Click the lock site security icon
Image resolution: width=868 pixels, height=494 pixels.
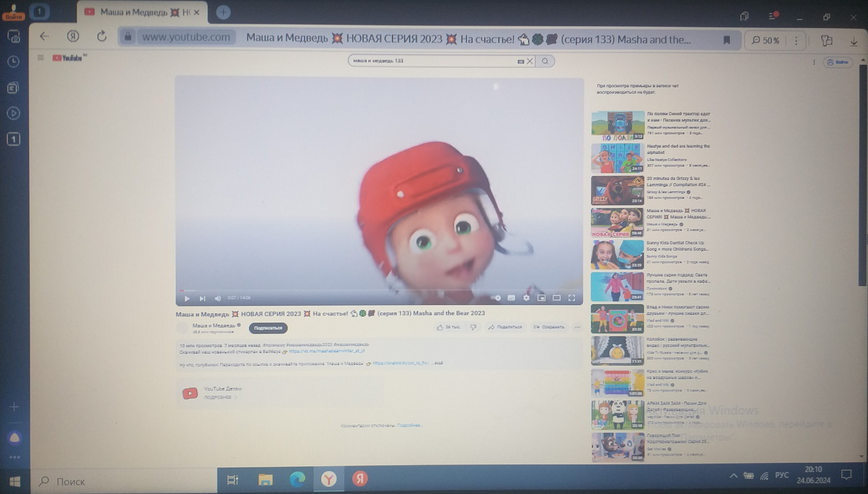coord(127,37)
